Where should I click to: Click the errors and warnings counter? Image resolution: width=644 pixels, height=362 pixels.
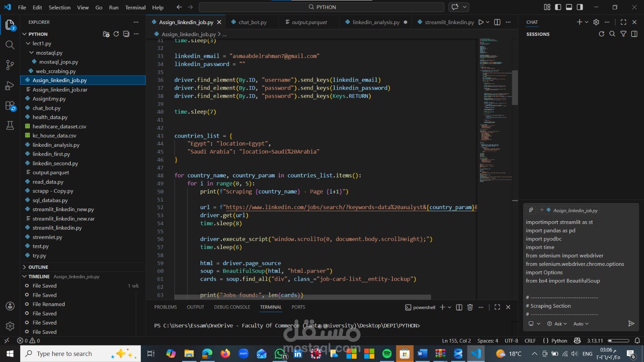coord(29,341)
